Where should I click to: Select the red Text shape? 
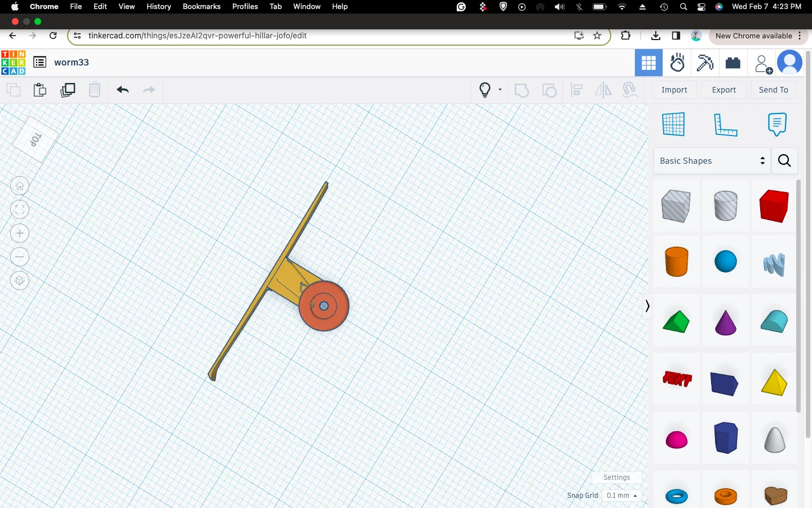677,379
